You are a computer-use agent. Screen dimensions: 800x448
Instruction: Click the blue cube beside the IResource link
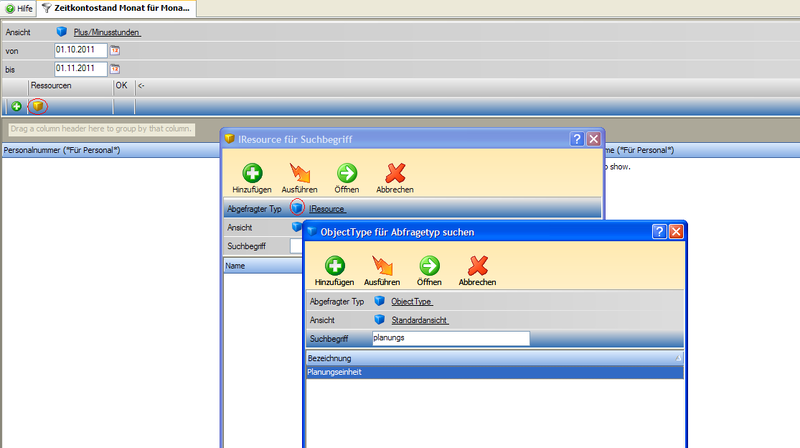[297, 208]
